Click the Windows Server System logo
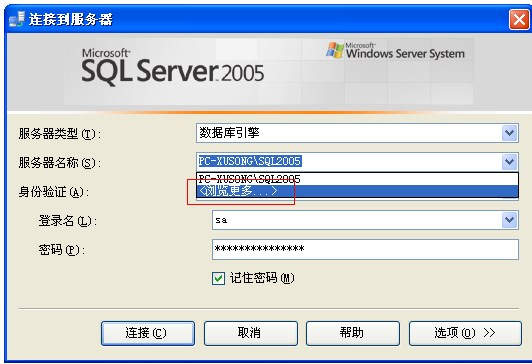Viewport: 532px width, 364px height. click(395, 51)
